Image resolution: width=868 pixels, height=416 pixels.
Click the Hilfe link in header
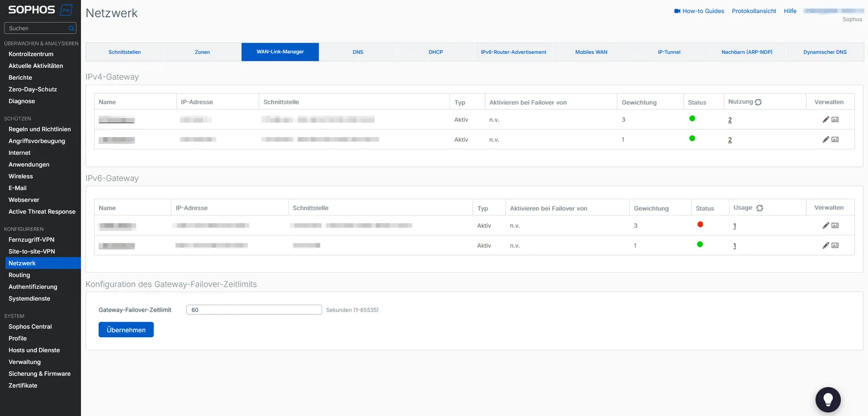790,11
